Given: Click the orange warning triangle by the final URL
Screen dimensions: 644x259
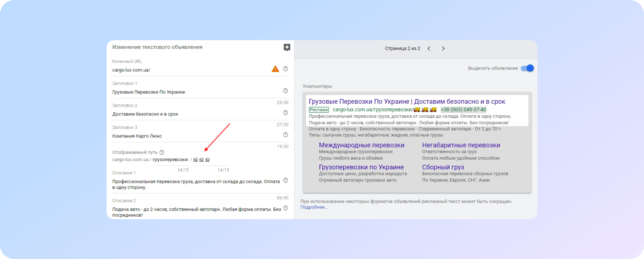Looking at the screenshot, I should click(x=275, y=69).
